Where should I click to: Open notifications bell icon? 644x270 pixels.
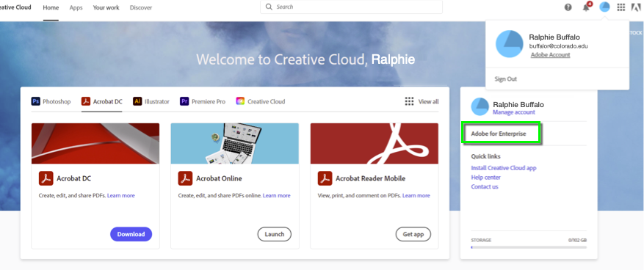(x=586, y=7)
